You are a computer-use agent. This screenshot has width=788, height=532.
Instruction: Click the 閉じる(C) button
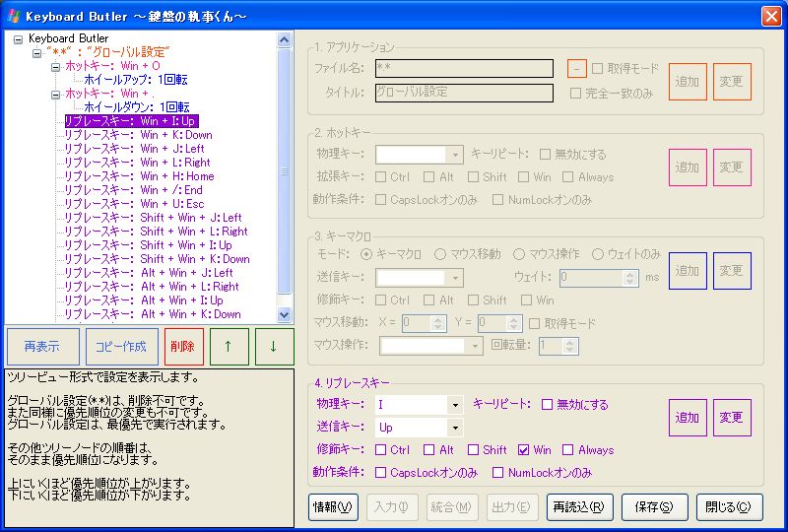tap(729, 507)
